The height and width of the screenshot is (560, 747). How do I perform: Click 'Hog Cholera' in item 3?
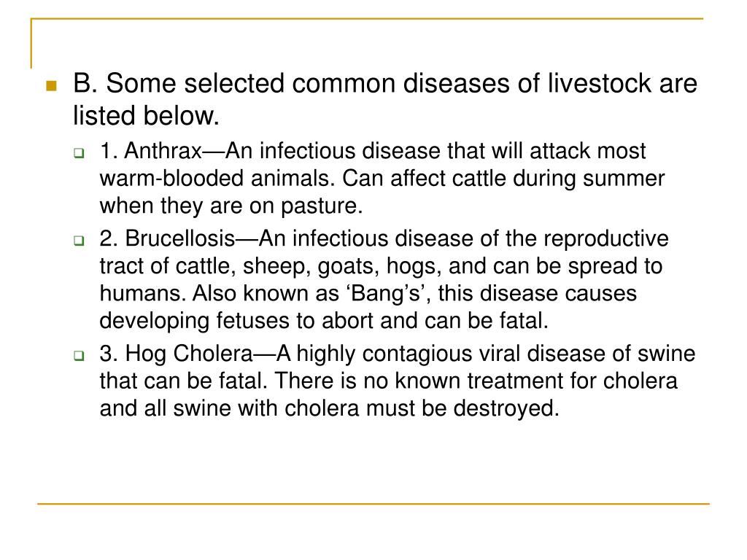click(x=189, y=354)
